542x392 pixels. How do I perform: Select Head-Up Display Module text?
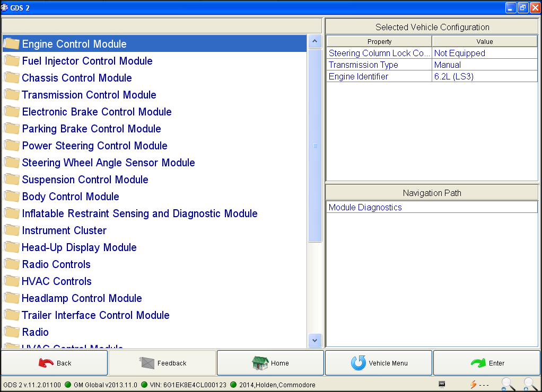[79, 247]
